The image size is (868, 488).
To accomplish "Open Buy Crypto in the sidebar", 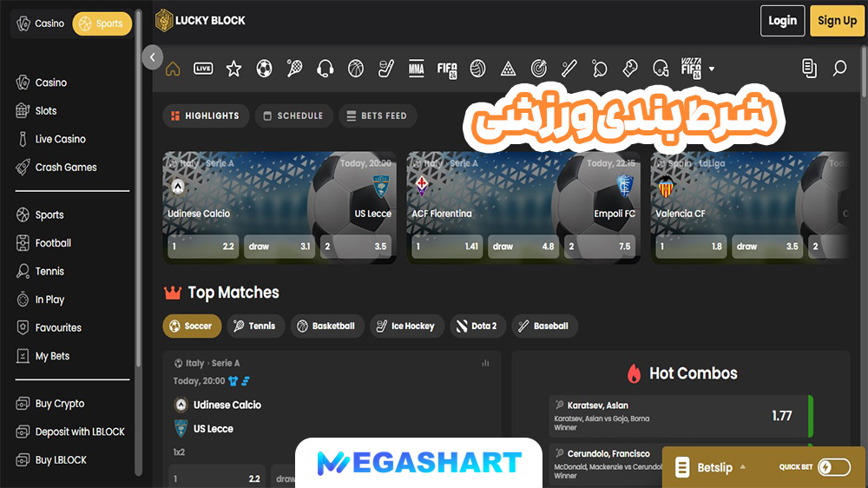I will pyautogui.click(x=50, y=403).
